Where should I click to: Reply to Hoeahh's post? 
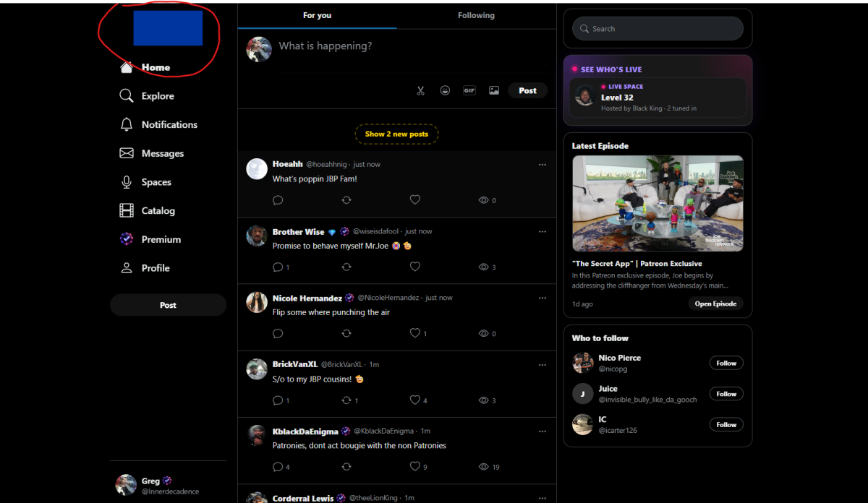coord(278,200)
